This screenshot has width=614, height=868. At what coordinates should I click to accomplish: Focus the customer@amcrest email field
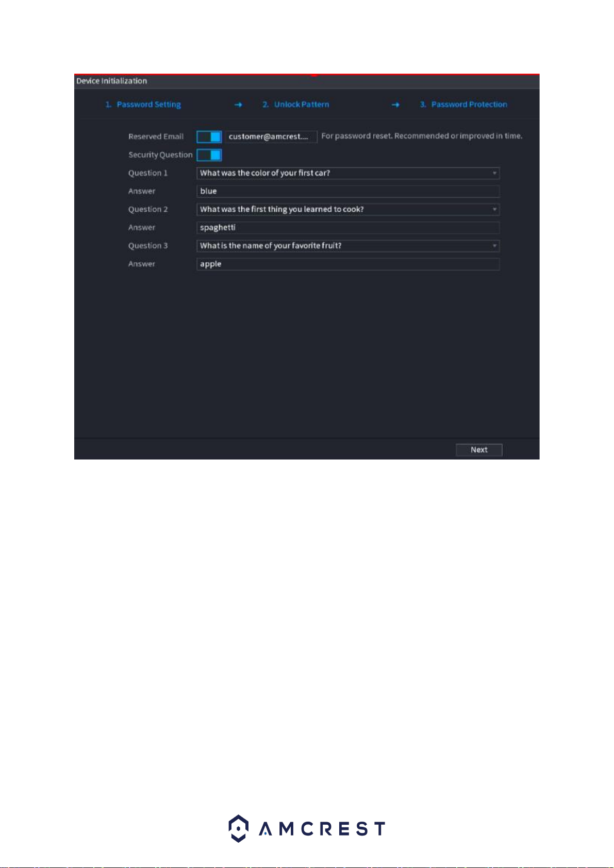pyautogui.click(x=271, y=137)
